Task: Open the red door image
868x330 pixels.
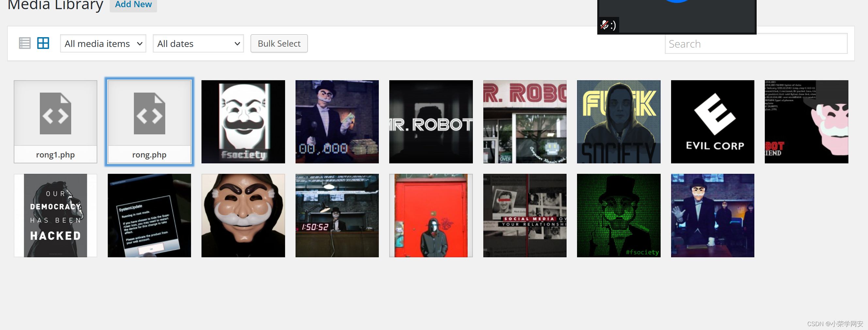Action: tap(431, 216)
